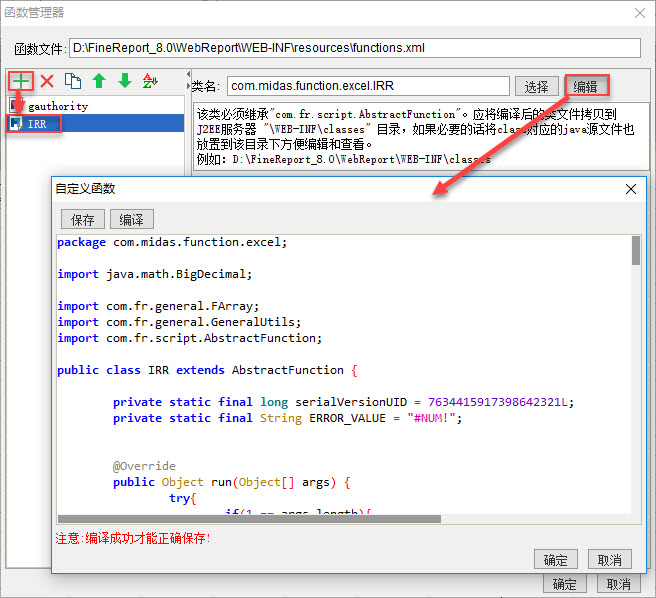
Task: Click the import com.fr.general.GeneralUtils line
Action: [x=179, y=322]
